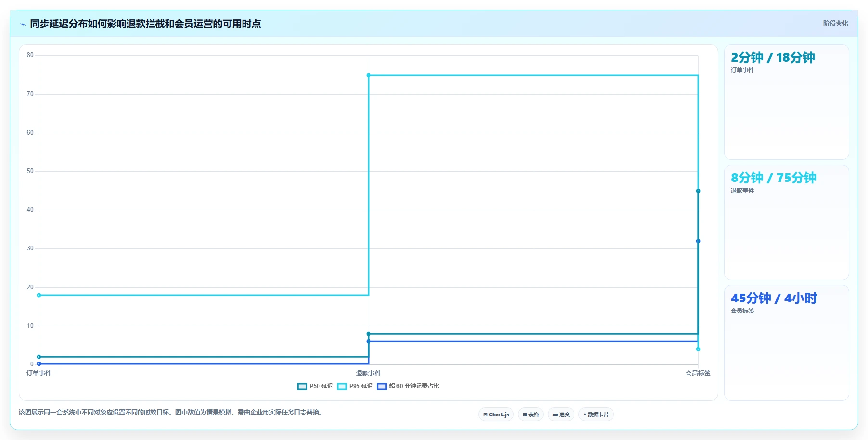Select the P95 data point at 75 for 退款事件
The height and width of the screenshot is (440, 868).
(369, 75)
